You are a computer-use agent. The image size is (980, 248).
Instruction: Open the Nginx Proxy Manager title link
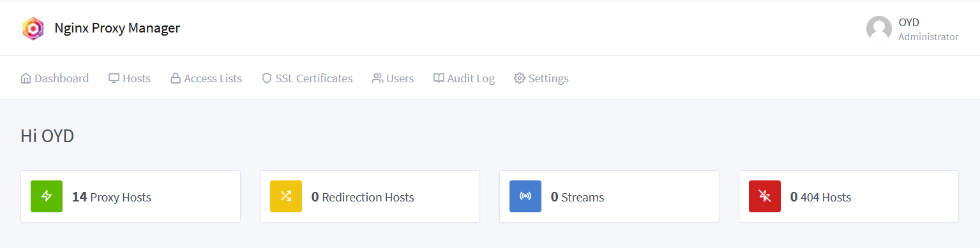tap(117, 28)
